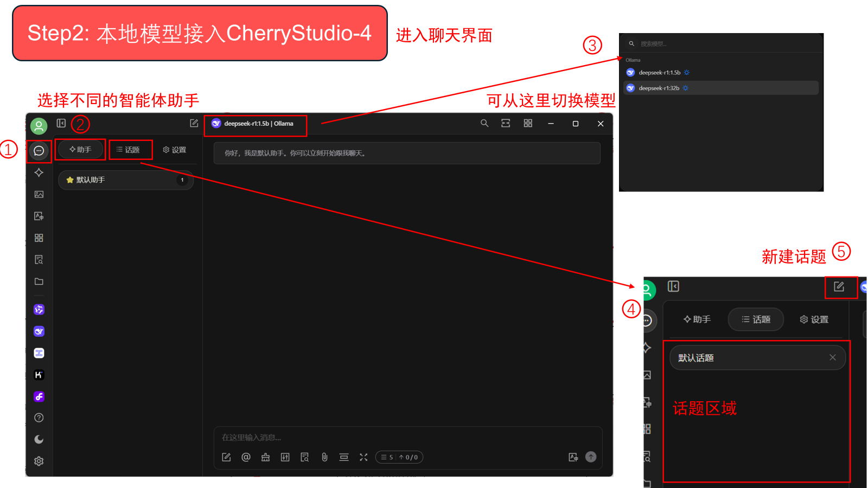Switch to the 话题 tab in main window
Screen dimensions: 868x488
pyautogui.click(x=129, y=150)
